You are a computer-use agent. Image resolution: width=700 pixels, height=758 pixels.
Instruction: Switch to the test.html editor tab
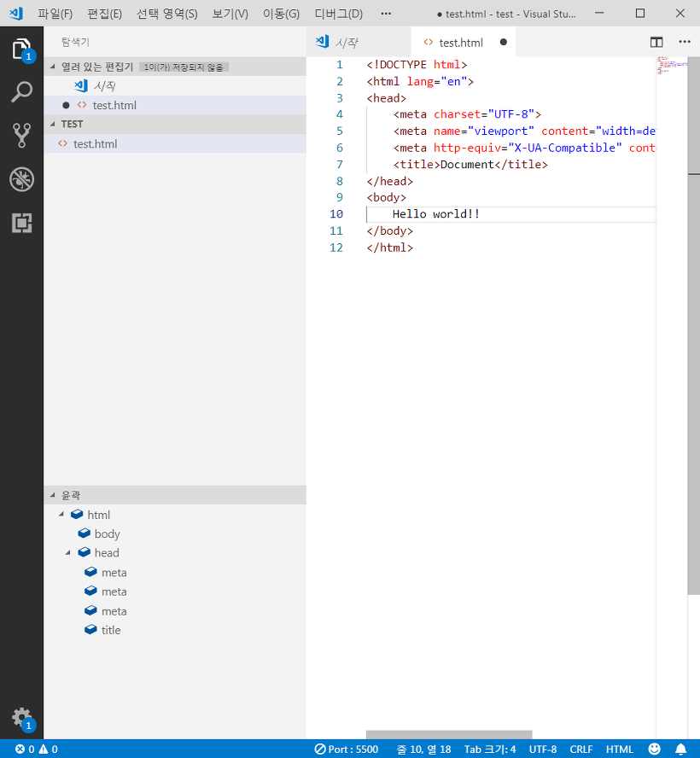click(x=464, y=42)
